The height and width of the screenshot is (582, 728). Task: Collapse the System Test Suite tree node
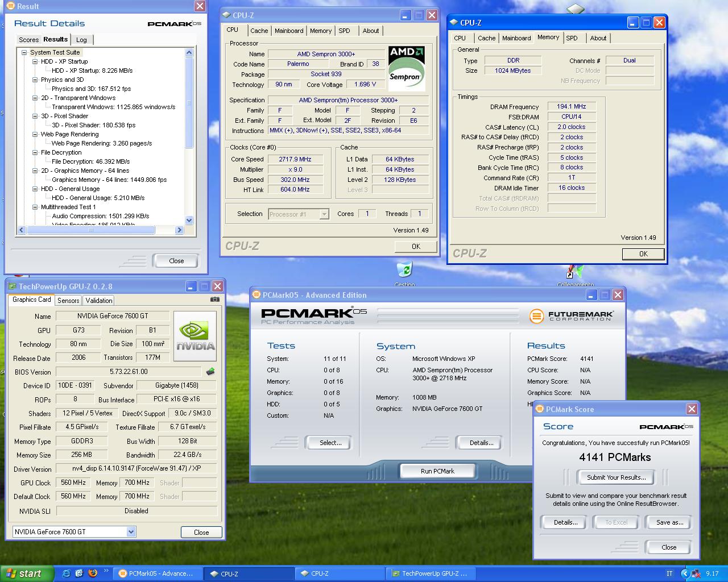click(24, 52)
